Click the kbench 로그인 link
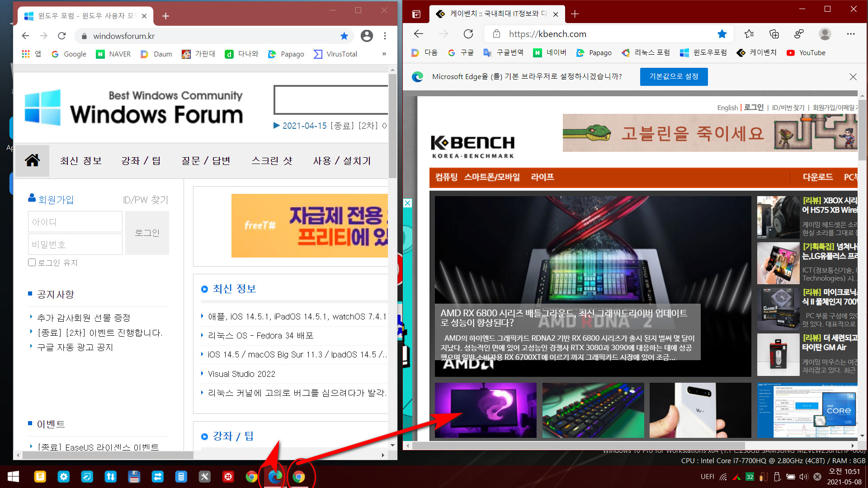This screenshot has height=488, width=868. pos(754,107)
